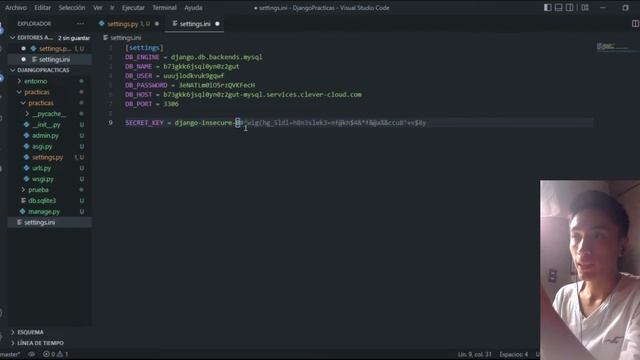Image resolution: width=640 pixels, height=360 pixels.
Task: Click the master branch status item
Action: (10, 354)
